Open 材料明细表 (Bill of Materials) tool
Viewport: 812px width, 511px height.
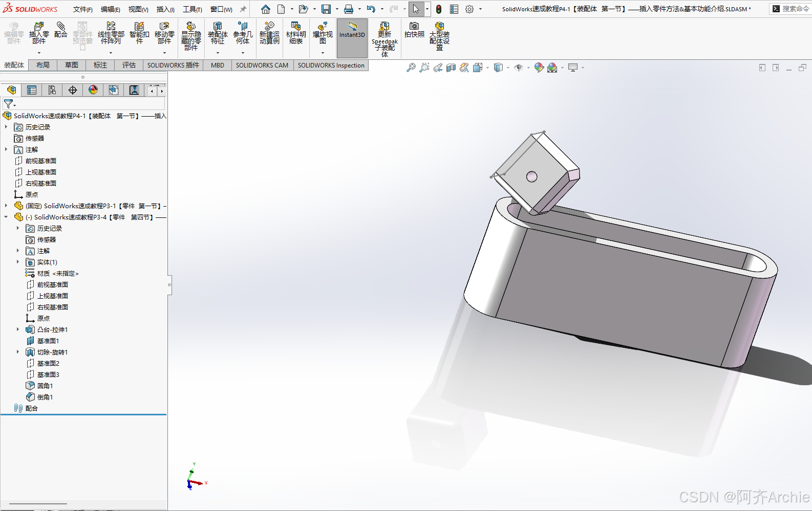[296, 33]
